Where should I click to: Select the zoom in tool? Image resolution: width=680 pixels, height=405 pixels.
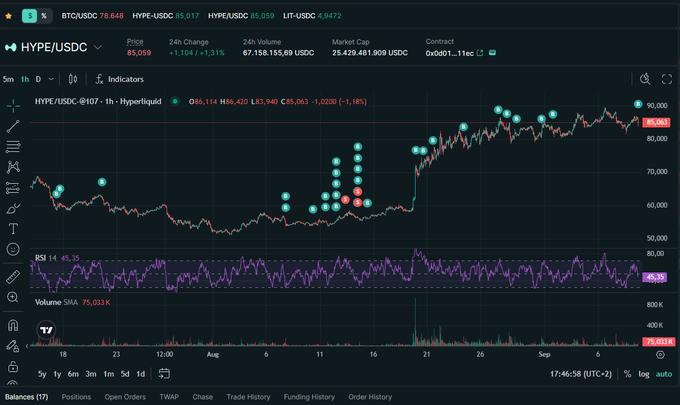click(x=13, y=297)
